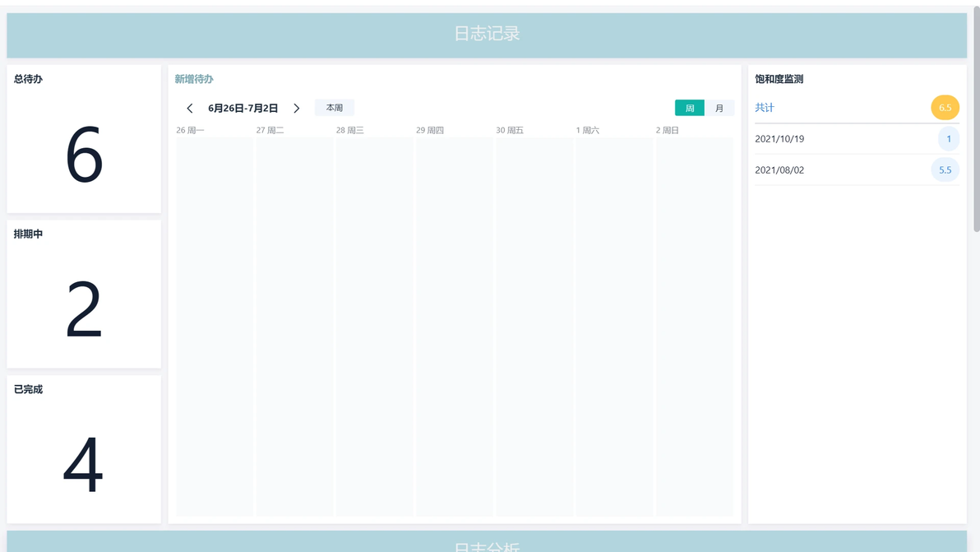
Task: Click the 总待办 card showing 6
Action: [84, 140]
